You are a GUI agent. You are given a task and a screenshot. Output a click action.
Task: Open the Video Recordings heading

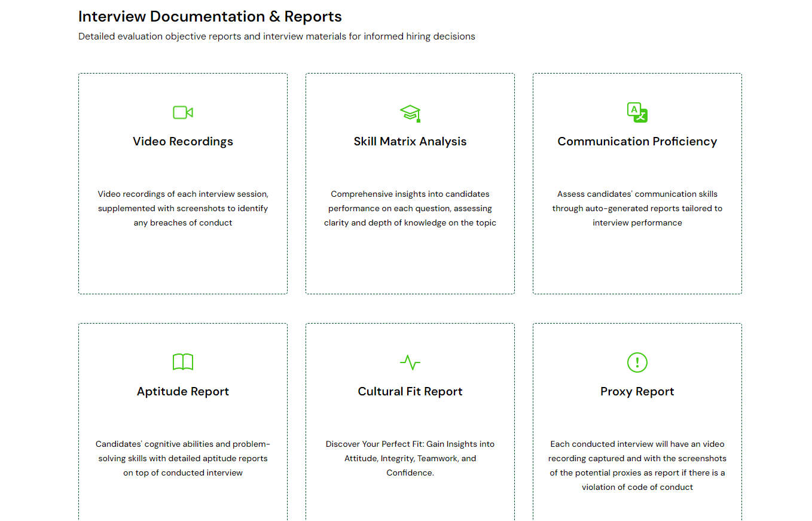[x=182, y=142]
